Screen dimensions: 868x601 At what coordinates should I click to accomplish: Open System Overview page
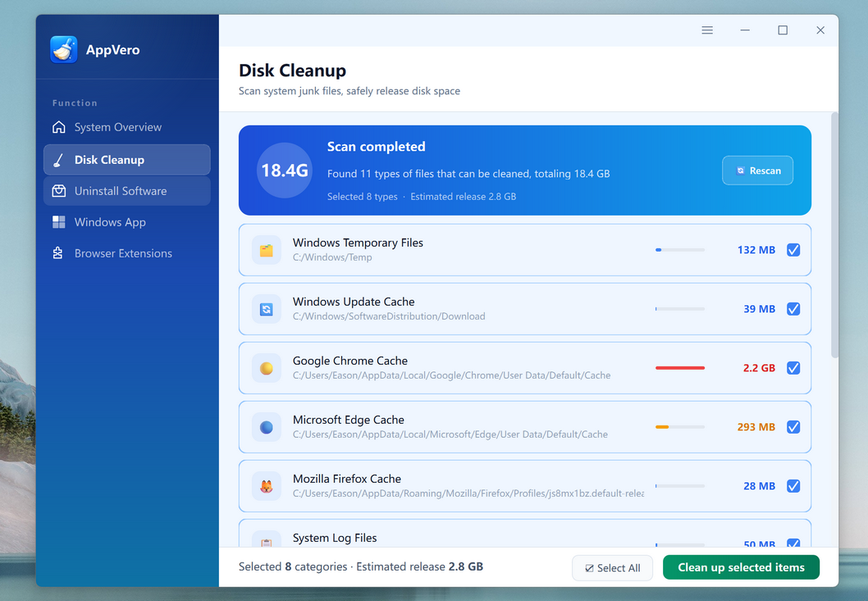(x=127, y=127)
